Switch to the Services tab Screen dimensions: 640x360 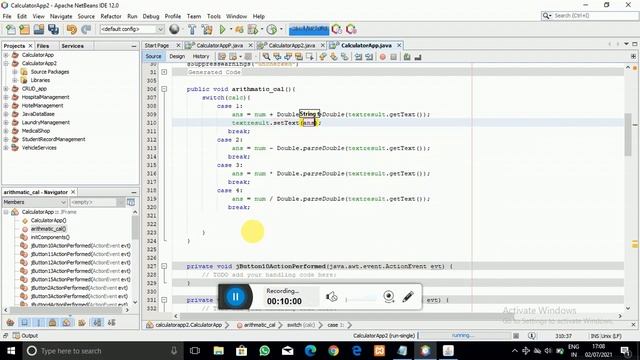coord(73,46)
